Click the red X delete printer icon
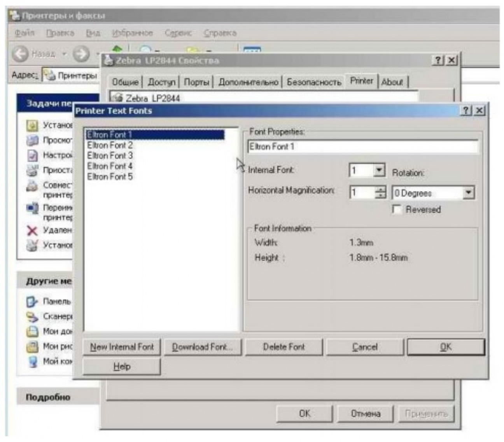Image resolution: width=504 pixels, height=442 pixels. [x=32, y=231]
